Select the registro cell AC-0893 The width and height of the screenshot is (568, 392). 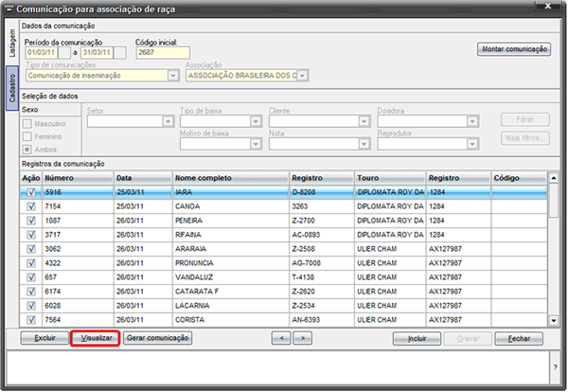(322, 235)
